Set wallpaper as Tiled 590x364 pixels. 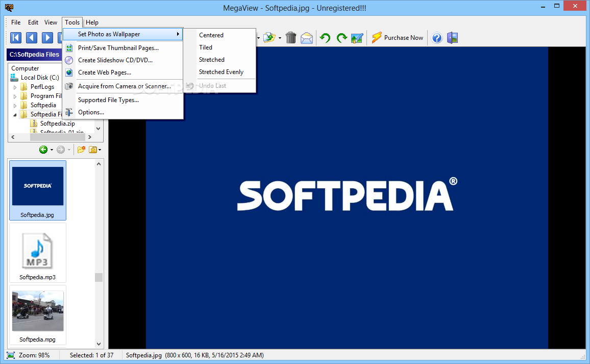pyautogui.click(x=220, y=47)
